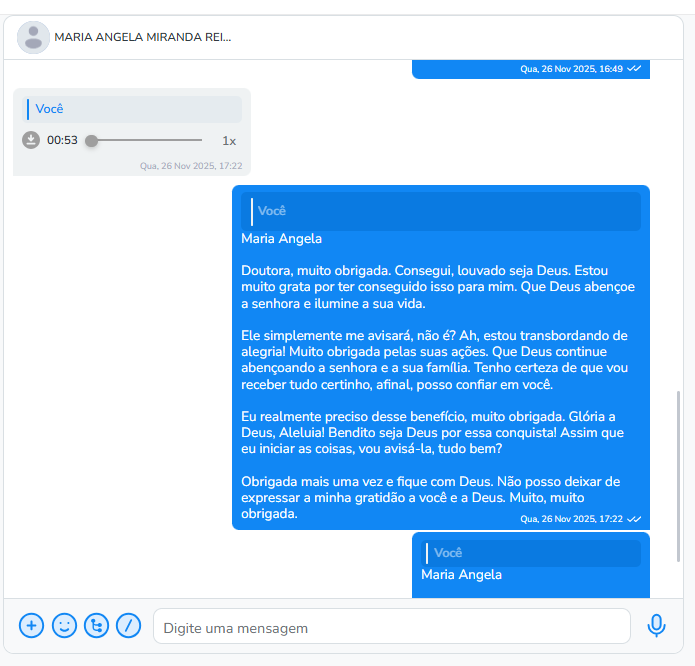Click the contact avatar icon
This screenshot has height=666, width=695.
34,37
